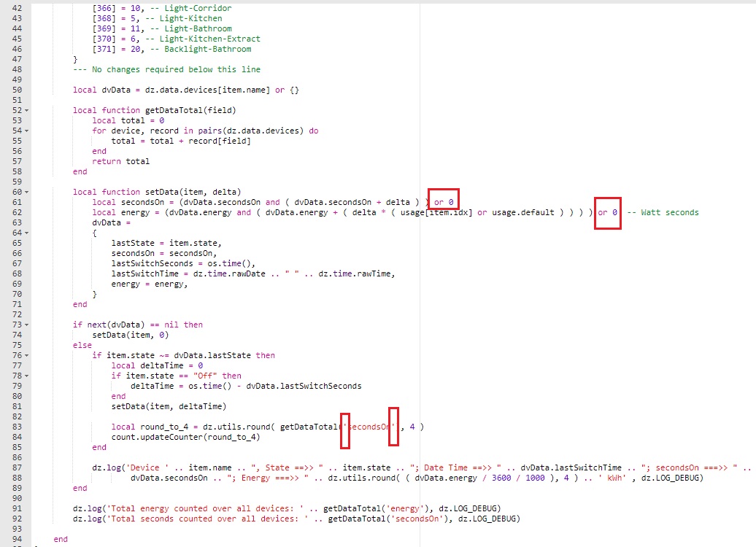Click the "[371]" table key
The height and width of the screenshot is (547, 756).
[x=104, y=49]
